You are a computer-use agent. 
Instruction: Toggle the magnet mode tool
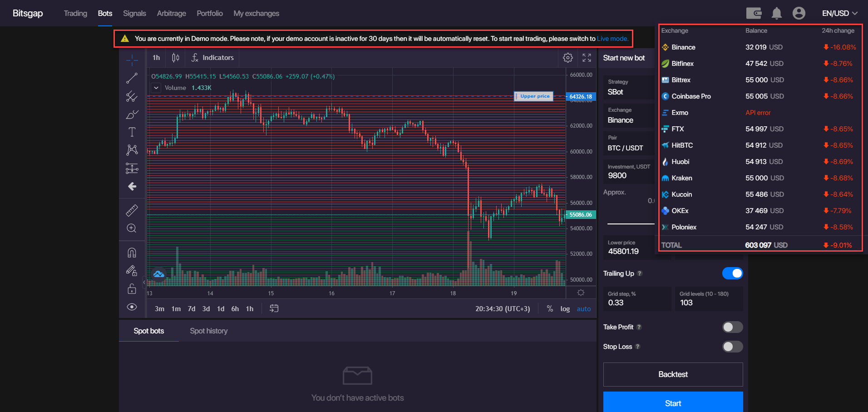click(x=132, y=252)
